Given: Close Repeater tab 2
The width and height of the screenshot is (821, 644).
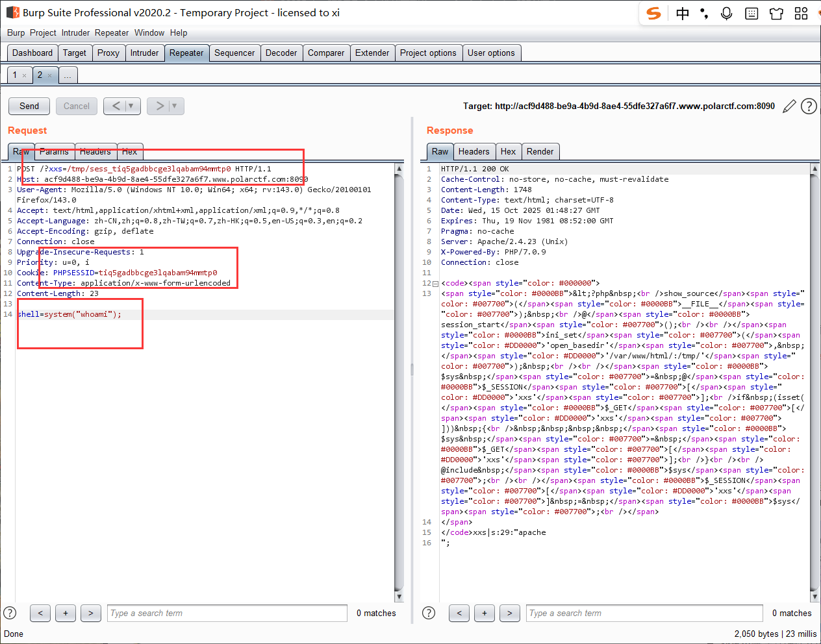Looking at the screenshot, I should click(x=49, y=76).
